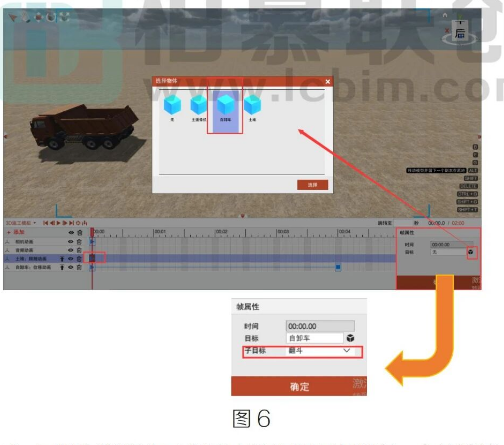The height and width of the screenshot is (445, 504).
Task: Step back one frame
Action: (x=52, y=223)
